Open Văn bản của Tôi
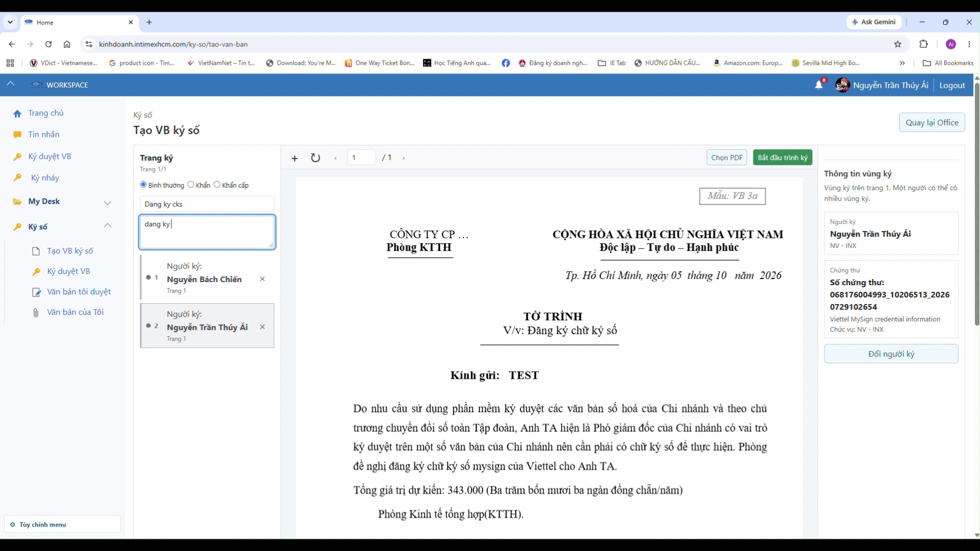This screenshot has width=980, height=551. (x=75, y=312)
